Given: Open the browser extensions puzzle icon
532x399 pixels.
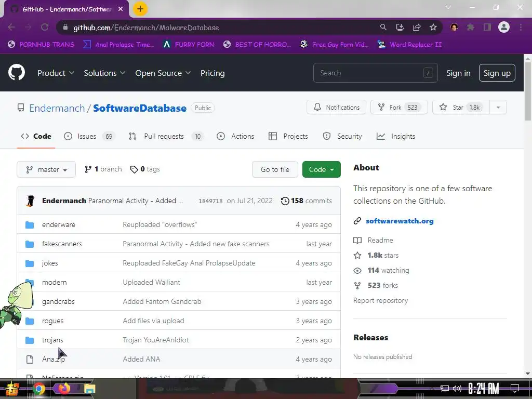Looking at the screenshot, I should click(471, 27).
